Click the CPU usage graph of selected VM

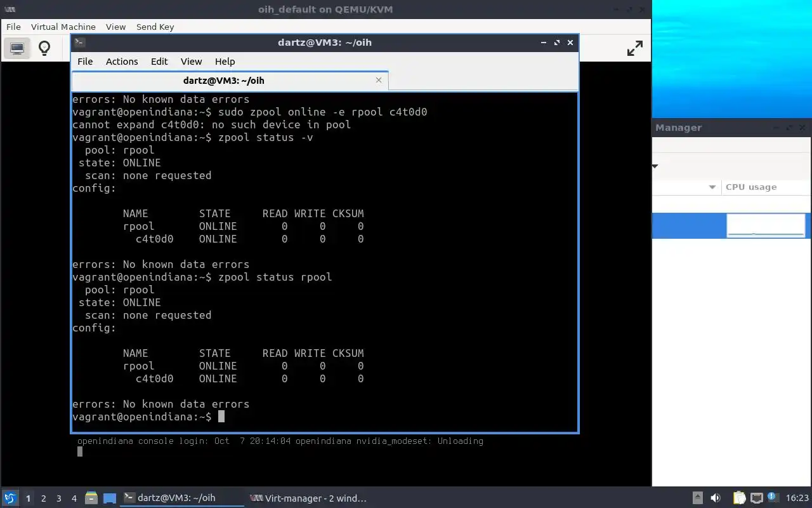click(766, 225)
